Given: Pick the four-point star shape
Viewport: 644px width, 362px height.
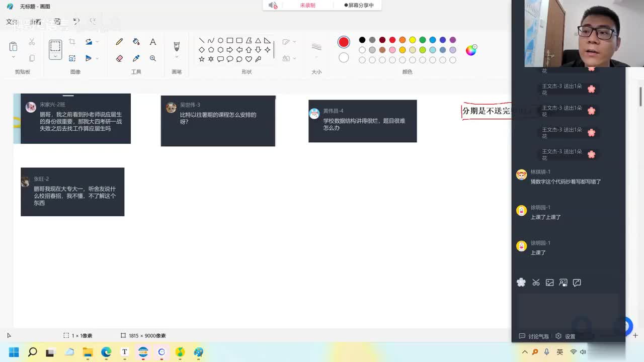Looking at the screenshot, I should click(267, 50).
